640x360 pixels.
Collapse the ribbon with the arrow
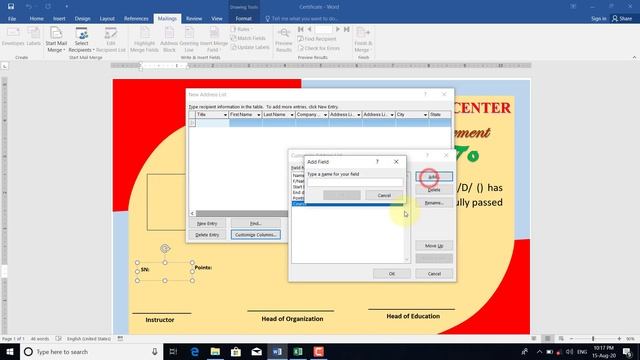coord(634,58)
